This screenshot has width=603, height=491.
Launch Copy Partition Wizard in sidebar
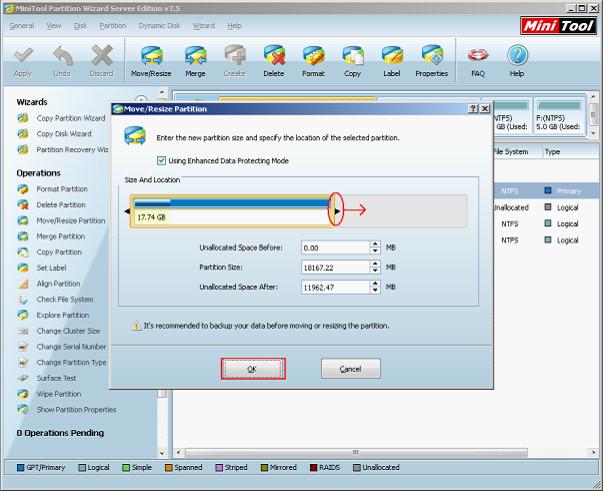(63, 118)
